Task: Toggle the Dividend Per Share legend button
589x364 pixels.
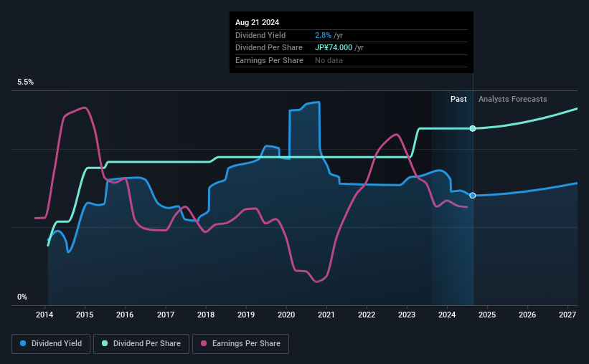Action: pos(141,344)
